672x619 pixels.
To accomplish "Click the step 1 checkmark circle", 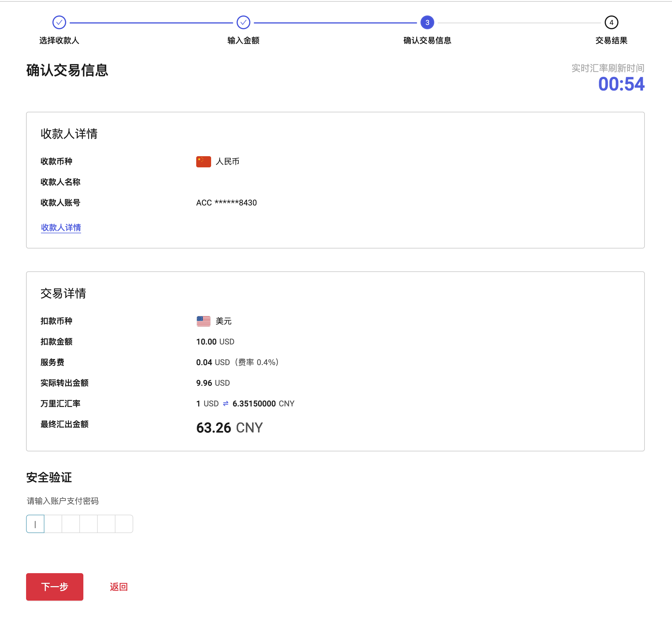I will pyautogui.click(x=59, y=22).
